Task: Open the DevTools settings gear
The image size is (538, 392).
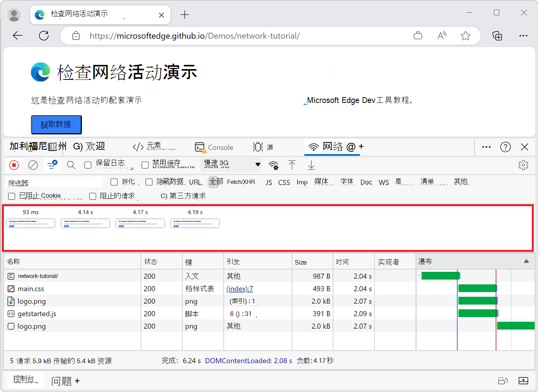Action: [x=523, y=165]
